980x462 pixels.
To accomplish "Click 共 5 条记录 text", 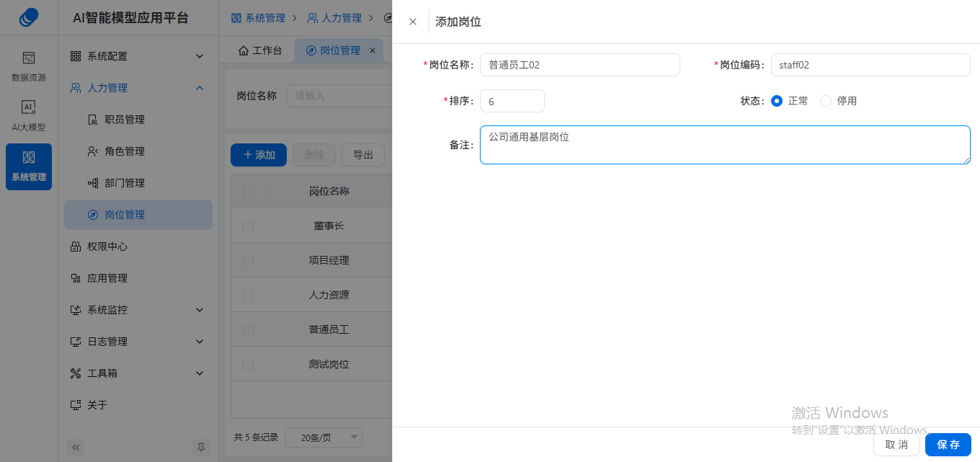I will pos(257,437).
